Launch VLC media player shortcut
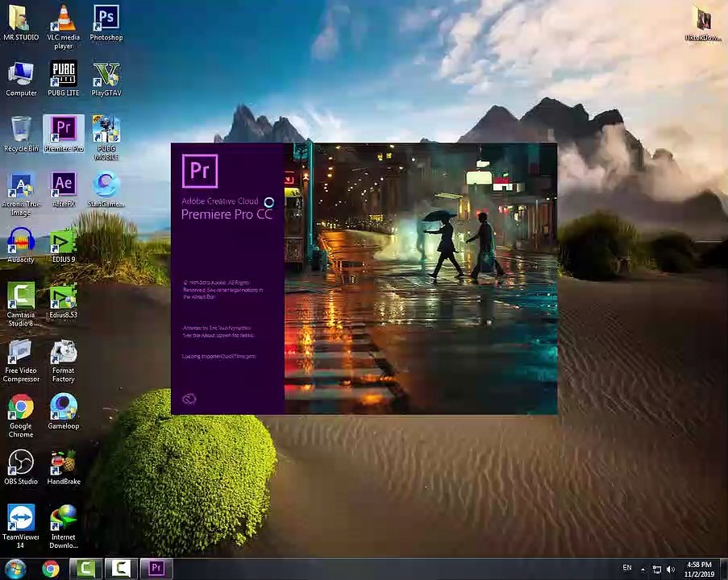This screenshot has width=728, height=580. coord(64,27)
